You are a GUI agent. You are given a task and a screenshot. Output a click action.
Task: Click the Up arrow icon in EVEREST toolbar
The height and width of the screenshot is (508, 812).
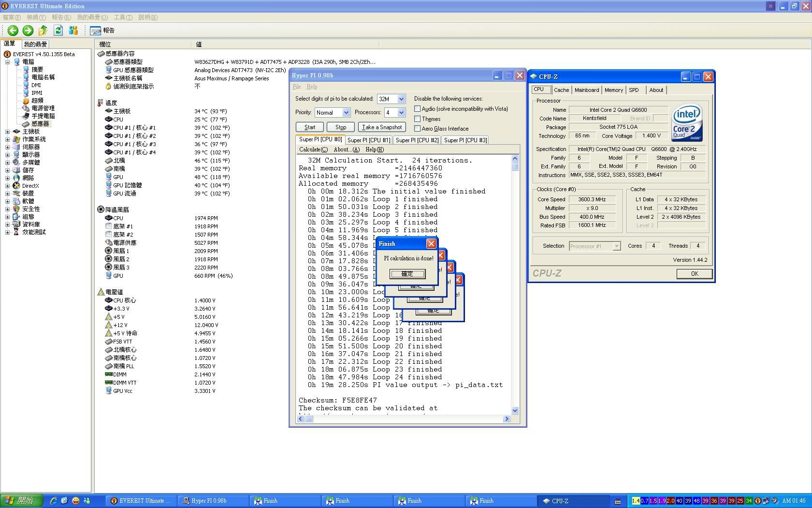43,30
